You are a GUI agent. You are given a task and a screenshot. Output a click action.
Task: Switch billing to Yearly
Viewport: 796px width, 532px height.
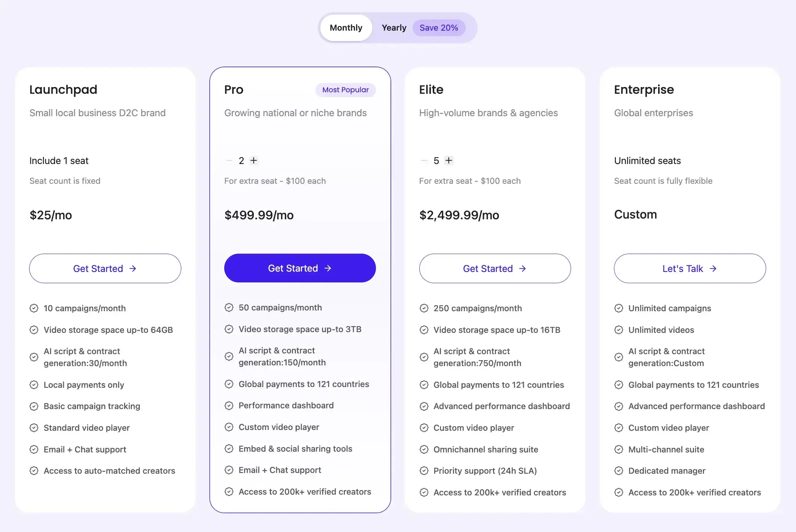tap(394, 27)
